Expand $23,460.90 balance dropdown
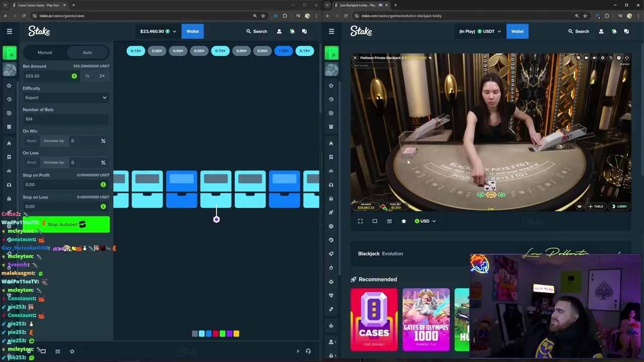Image resolution: width=644 pixels, height=362 pixels. coord(158,31)
